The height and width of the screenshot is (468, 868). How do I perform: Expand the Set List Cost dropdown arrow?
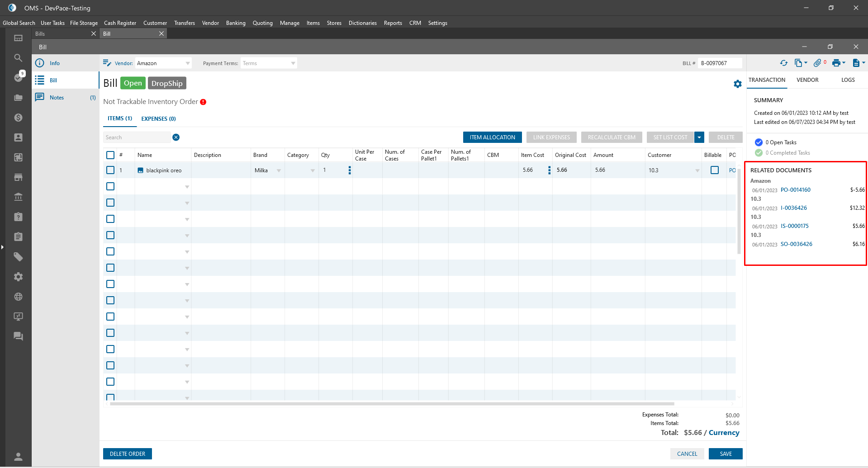click(x=699, y=137)
